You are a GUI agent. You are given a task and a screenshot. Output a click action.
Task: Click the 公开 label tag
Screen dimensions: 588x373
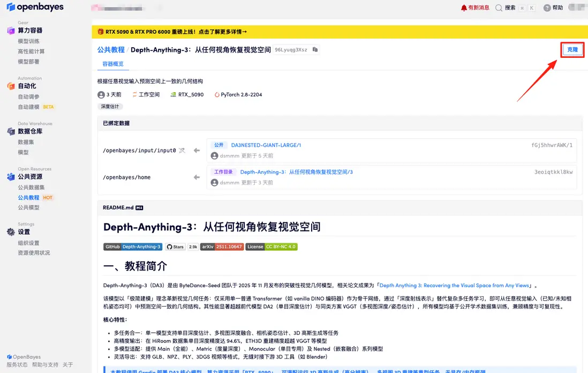pyautogui.click(x=218, y=145)
